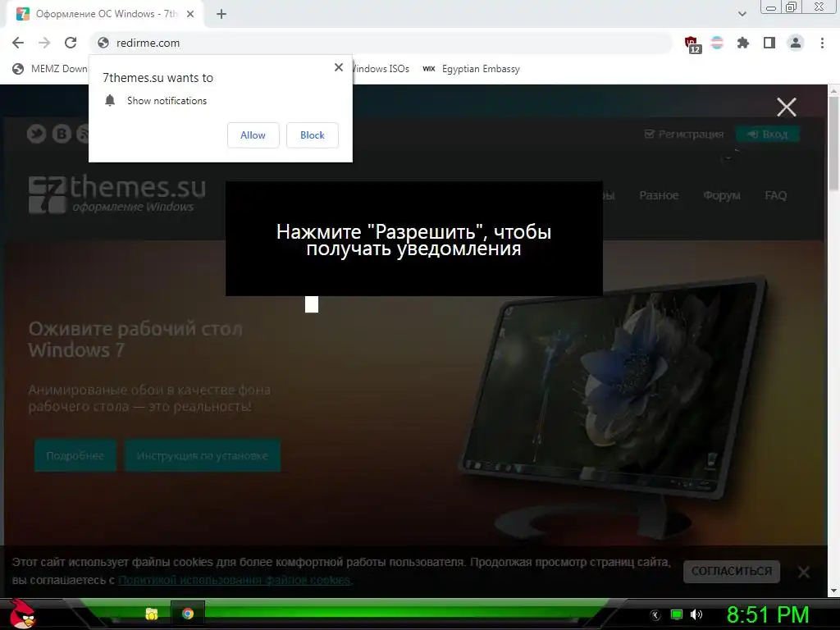Open the MEMZ Down bookmark
Viewport: 840px width, 630px height.
(x=50, y=69)
